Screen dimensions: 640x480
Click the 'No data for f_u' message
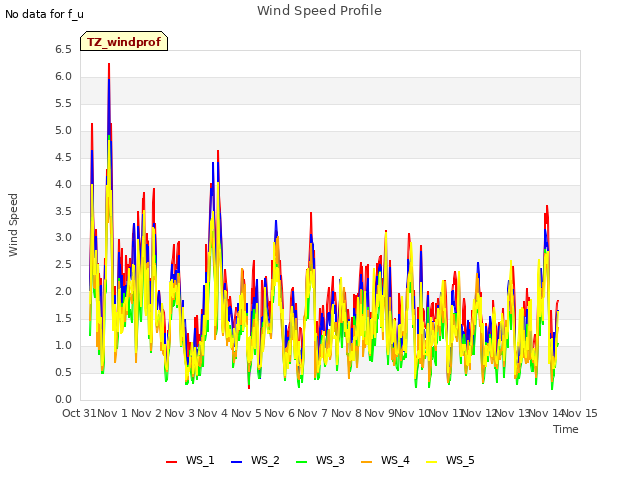[x=44, y=14]
